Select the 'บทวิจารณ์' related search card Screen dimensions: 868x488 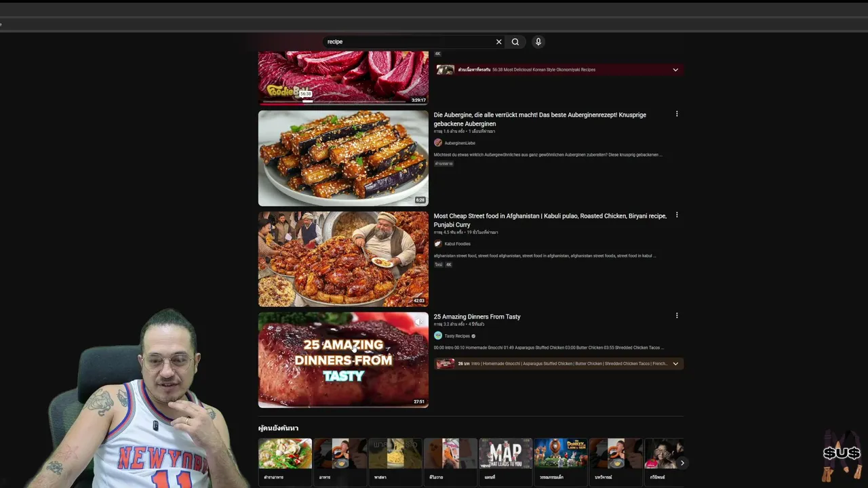[x=616, y=461]
